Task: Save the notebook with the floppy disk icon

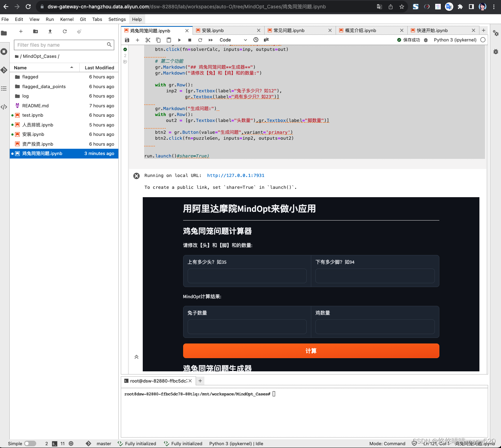Action: point(127,40)
